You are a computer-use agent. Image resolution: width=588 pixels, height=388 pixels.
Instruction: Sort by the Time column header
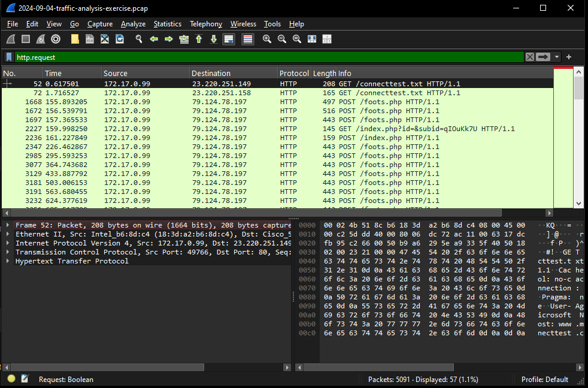(72, 73)
